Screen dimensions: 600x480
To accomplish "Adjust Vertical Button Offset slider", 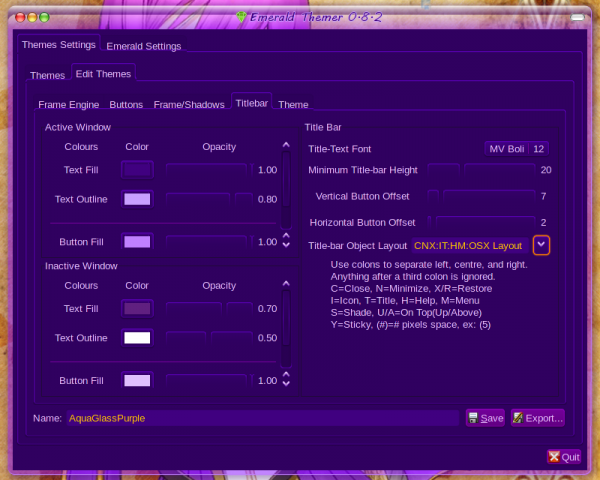I will click(481, 196).
